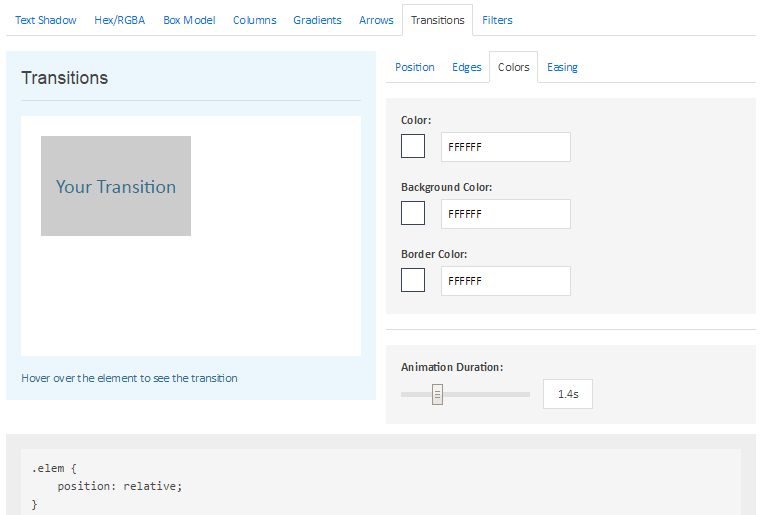Open the Position sub-tab

click(414, 67)
